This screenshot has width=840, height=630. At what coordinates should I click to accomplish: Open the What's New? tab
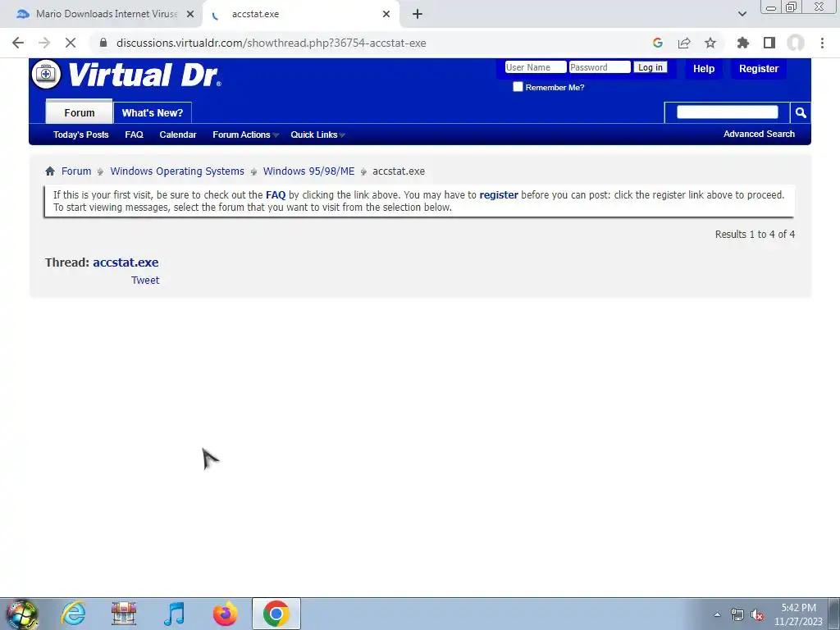[152, 112]
